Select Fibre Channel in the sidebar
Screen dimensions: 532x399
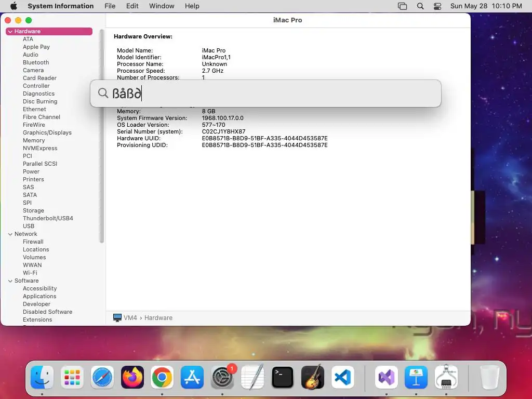pyautogui.click(x=42, y=117)
